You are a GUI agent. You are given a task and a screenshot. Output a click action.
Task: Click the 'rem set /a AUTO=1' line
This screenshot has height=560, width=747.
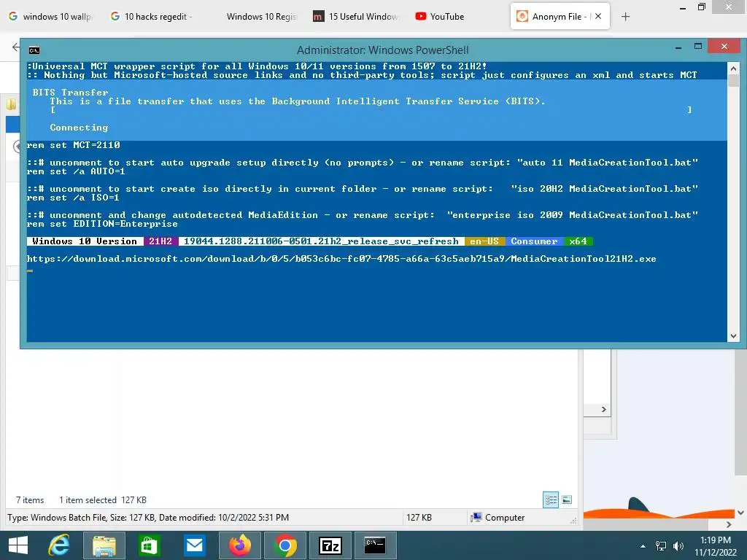[x=76, y=171]
